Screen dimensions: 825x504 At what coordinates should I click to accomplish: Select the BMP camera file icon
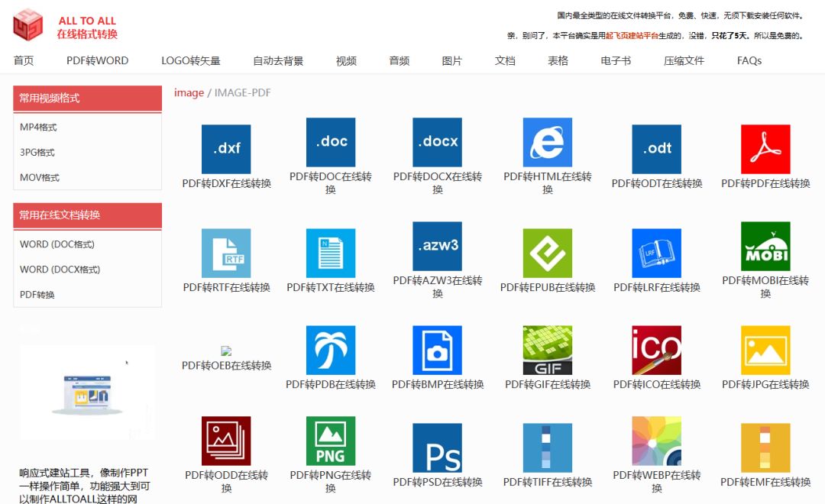(x=437, y=350)
